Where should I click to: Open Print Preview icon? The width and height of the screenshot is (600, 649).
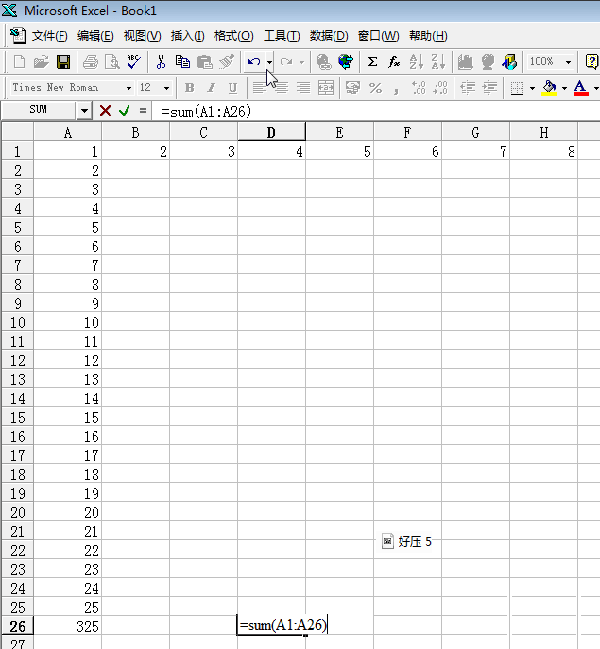point(112,62)
